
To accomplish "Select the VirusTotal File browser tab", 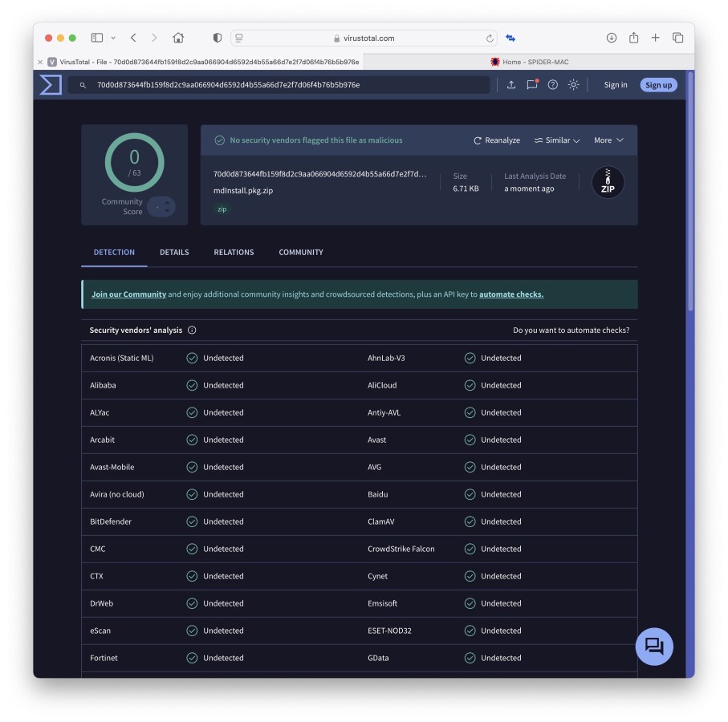I will pyautogui.click(x=199, y=62).
